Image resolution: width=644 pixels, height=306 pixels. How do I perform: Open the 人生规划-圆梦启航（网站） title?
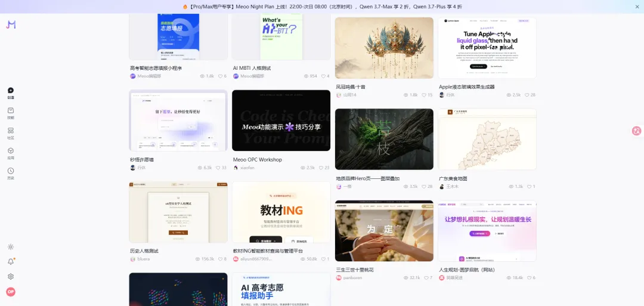click(467, 270)
